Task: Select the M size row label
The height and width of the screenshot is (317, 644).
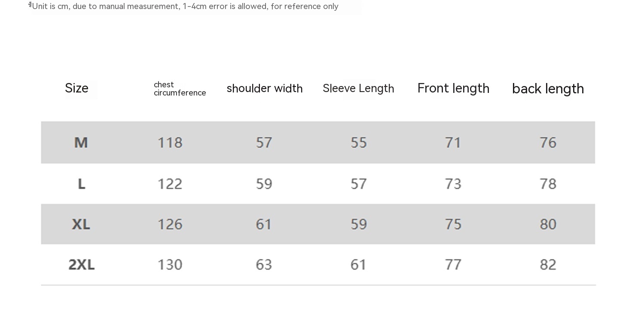Action: [81, 142]
